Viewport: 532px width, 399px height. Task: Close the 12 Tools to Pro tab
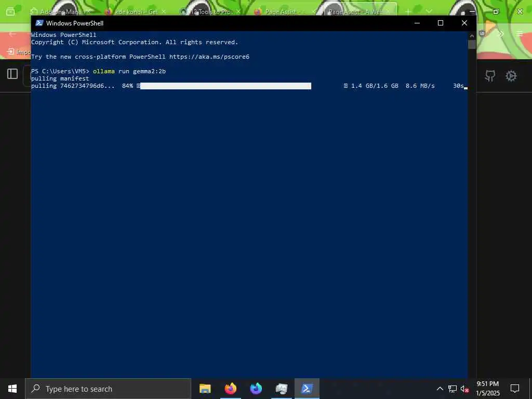pos(238,11)
